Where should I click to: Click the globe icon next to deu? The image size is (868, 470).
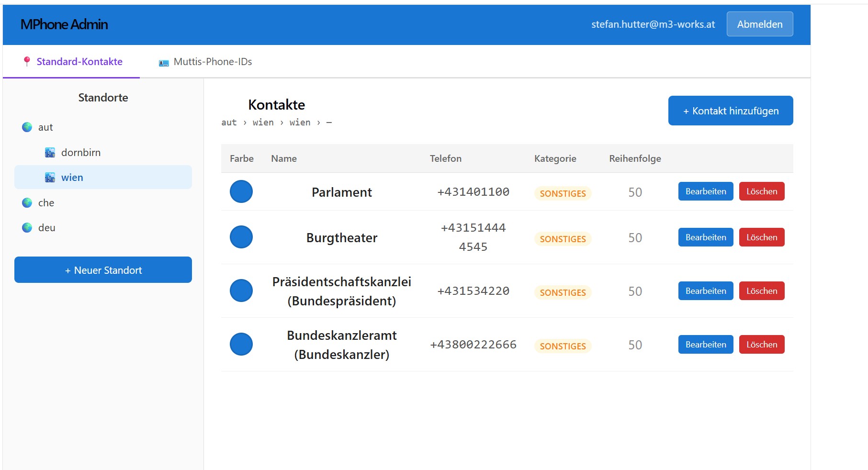pos(27,228)
